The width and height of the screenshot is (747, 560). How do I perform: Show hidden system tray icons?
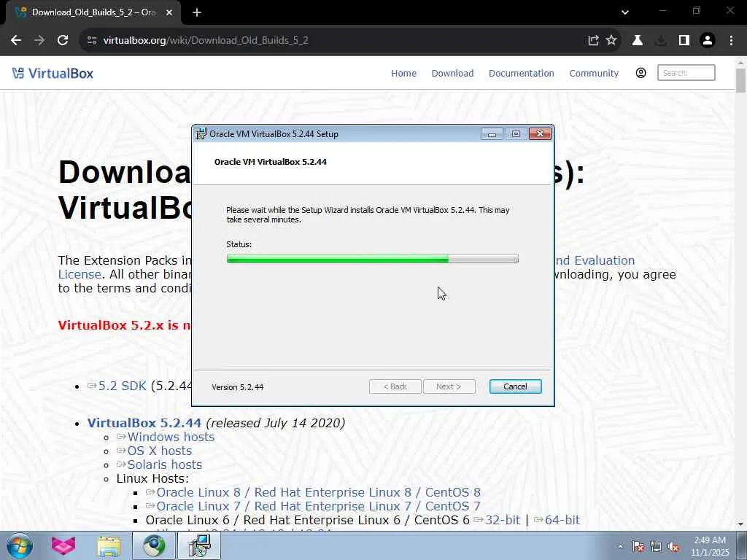tap(620, 547)
